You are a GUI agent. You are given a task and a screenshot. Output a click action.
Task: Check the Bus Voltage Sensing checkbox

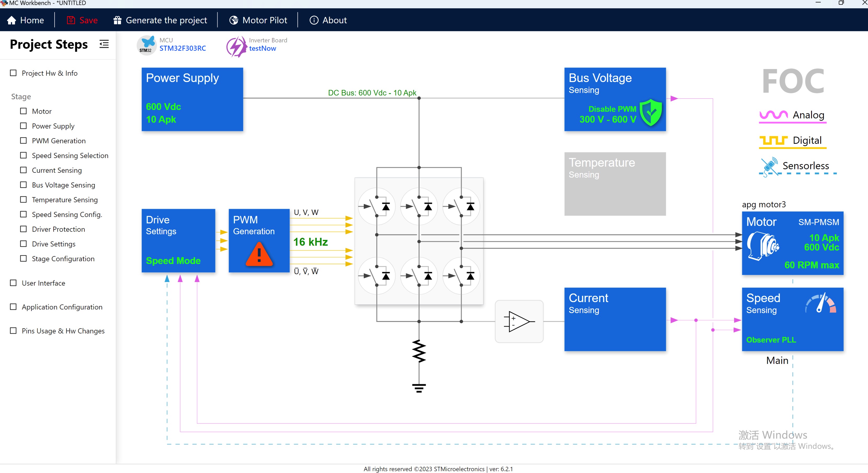point(23,185)
